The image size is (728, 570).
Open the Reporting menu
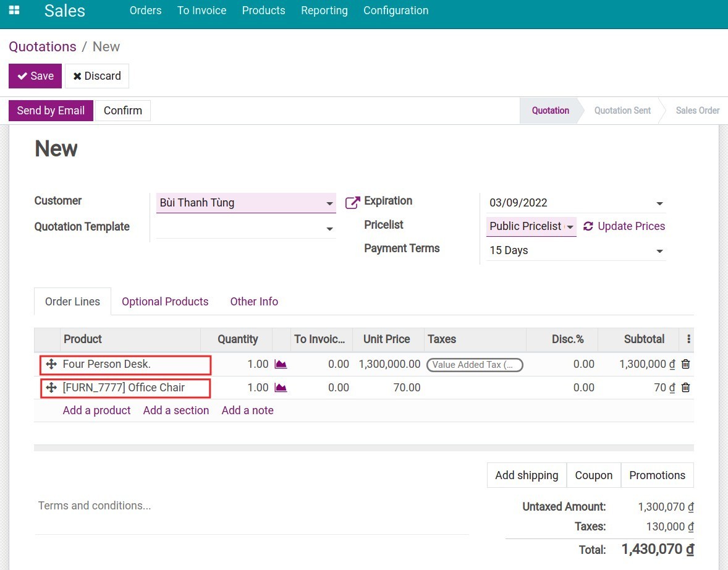(324, 11)
